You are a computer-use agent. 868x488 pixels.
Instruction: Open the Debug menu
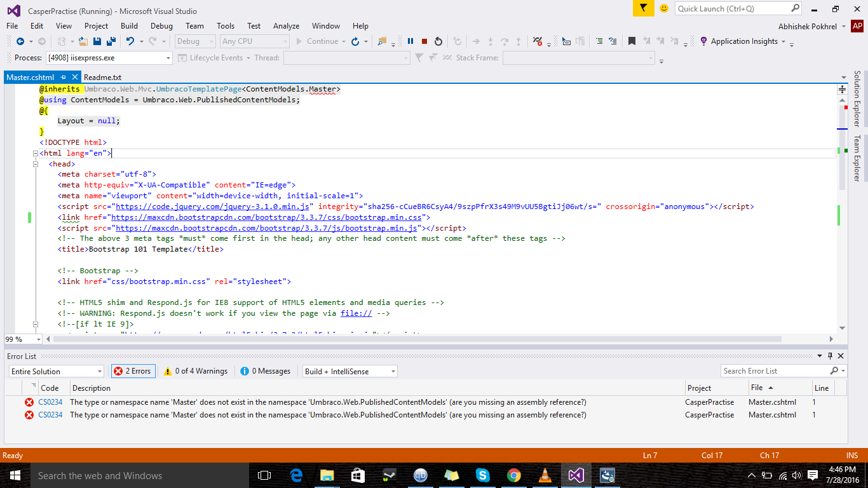(161, 26)
